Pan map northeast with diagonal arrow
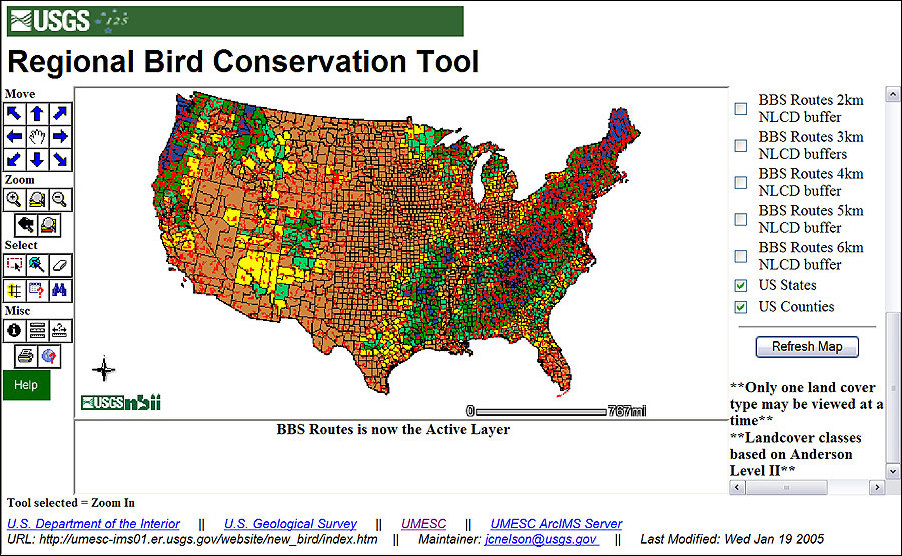The image size is (902, 556). tap(60, 114)
